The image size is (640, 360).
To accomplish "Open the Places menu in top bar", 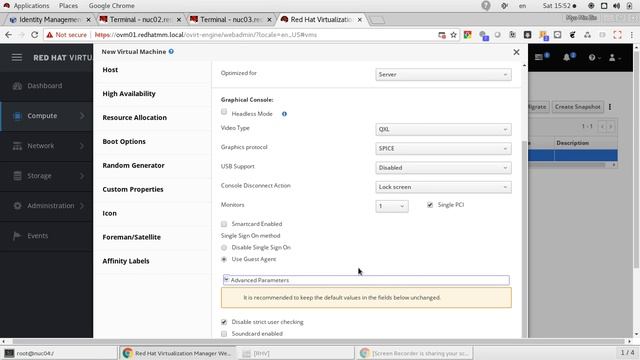I will pyautogui.click(x=68, y=6).
